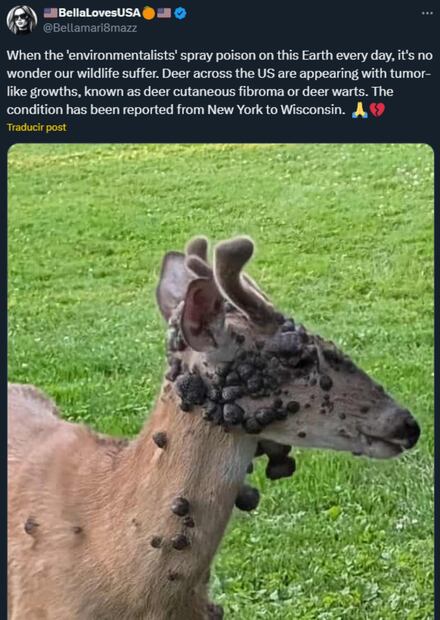Viewport: 440px width, 620px height.
Task: Click the deer's pink ear in the photo
Action: (200, 312)
